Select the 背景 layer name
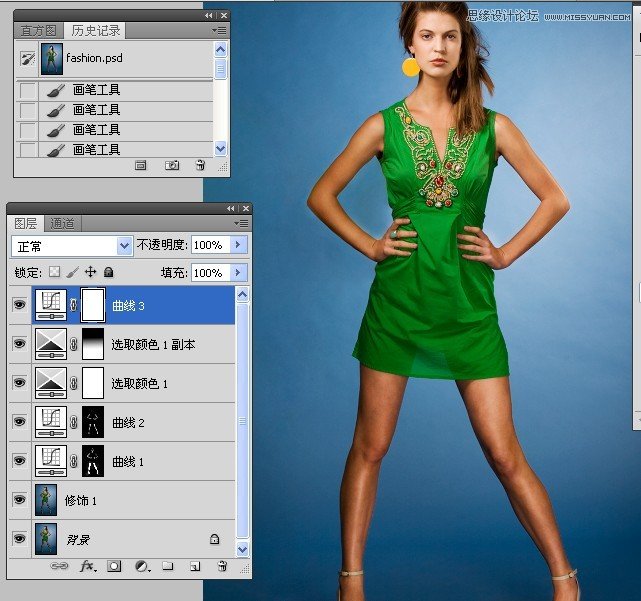The image size is (641, 601). pos(78,540)
